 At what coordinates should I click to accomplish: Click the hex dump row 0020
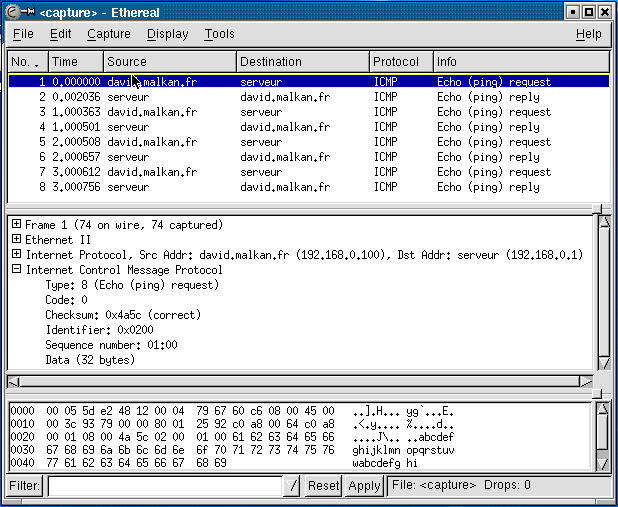pyautogui.click(x=233, y=437)
